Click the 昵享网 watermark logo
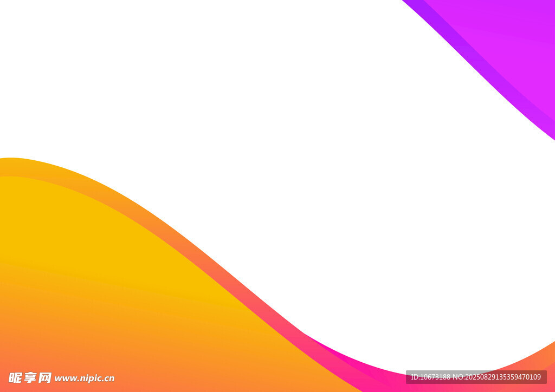This screenshot has height=392, width=555. pyautogui.click(x=30, y=377)
